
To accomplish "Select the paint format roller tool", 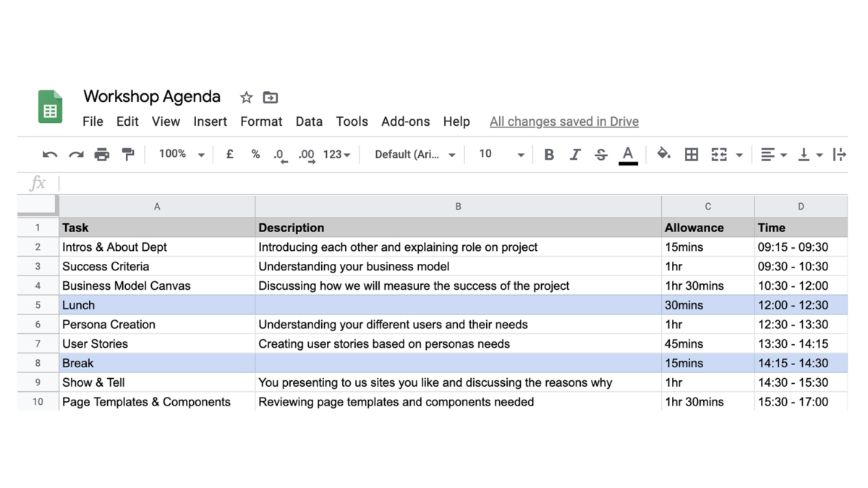I will (x=128, y=155).
